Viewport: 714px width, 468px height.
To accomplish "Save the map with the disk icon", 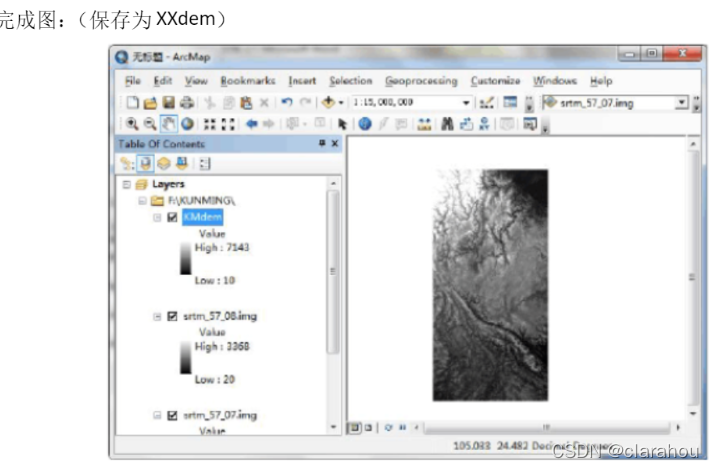I will 169,102.
